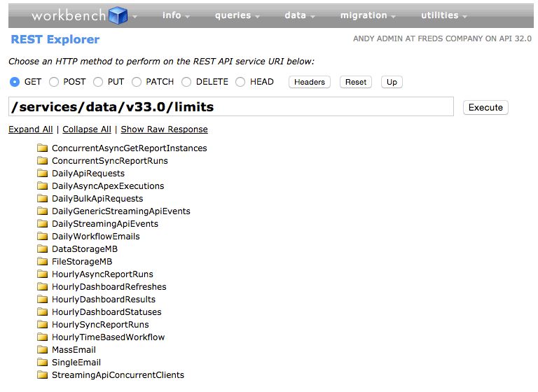Select the HEAD HTTP method
The image size is (538, 392).
(240, 82)
